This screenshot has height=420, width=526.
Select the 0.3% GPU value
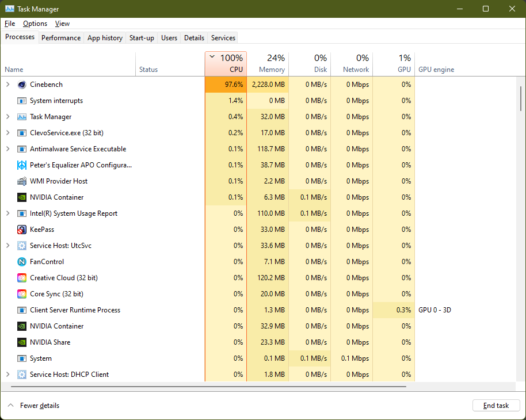[394, 310]
